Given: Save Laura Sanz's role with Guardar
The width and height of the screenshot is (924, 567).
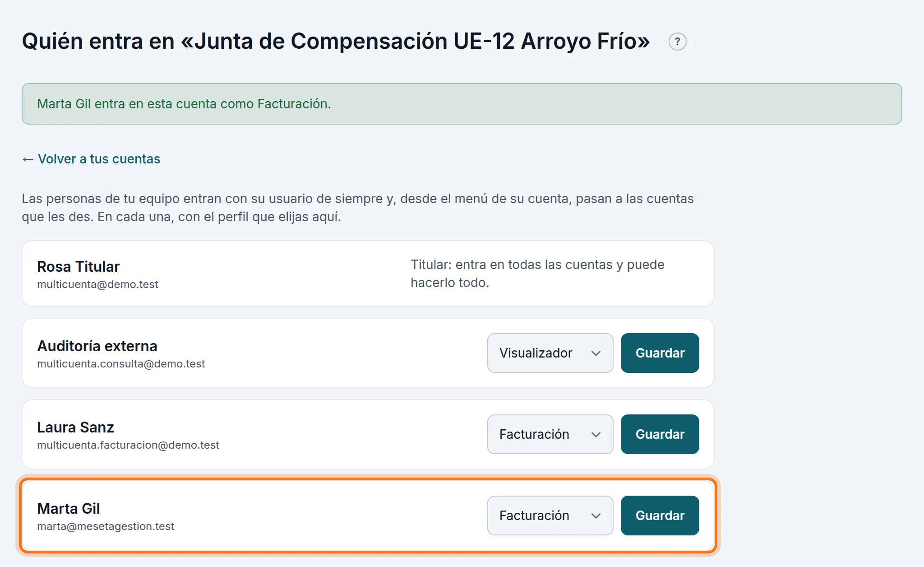Looking at the screenshot, I should point(660,434).
